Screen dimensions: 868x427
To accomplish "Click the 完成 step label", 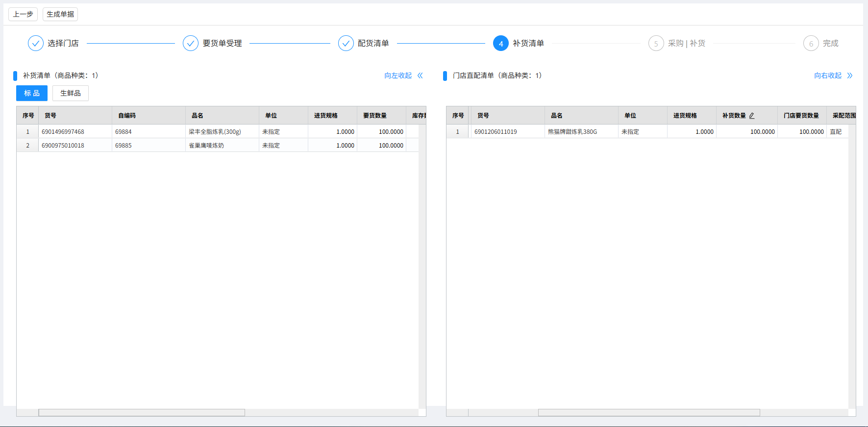I will tap(831, 43).
